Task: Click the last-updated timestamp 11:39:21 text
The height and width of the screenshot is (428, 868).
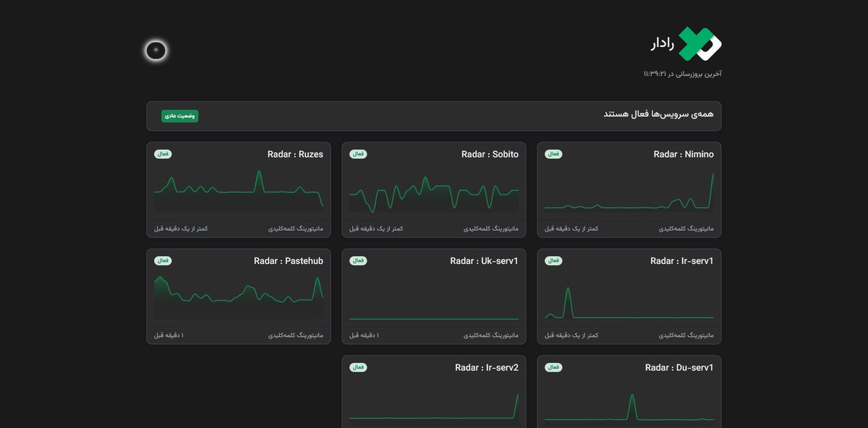Action: [x=682, y=74]
